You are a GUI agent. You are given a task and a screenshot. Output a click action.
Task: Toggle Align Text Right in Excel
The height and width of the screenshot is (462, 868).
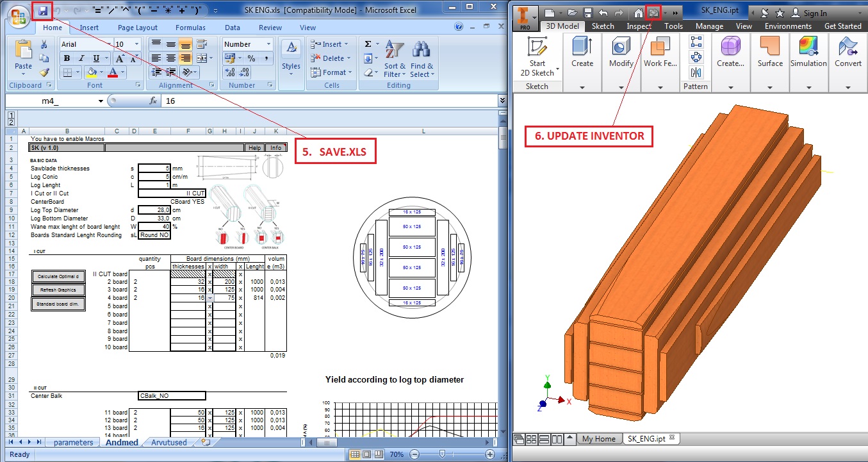coord(185,58)
